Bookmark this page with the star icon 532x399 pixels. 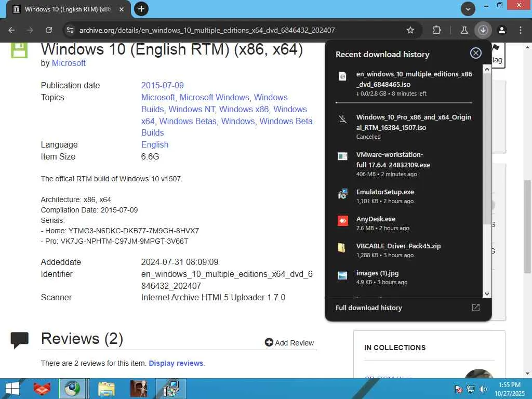click(x=410, y=30)
